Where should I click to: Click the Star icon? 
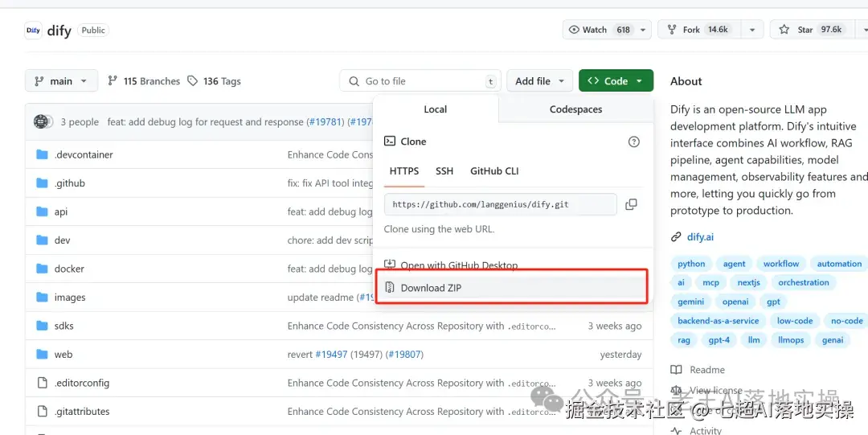click(784, 30)
